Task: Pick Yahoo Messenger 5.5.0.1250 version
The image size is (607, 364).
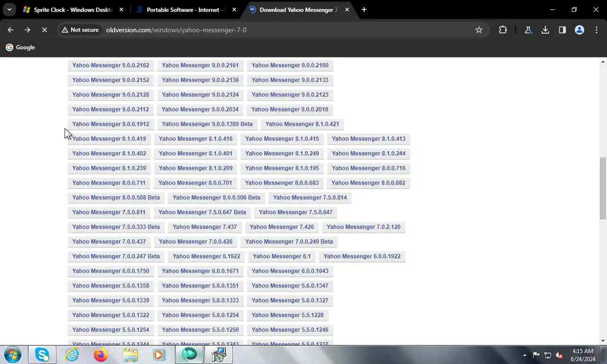Action: point(200,330)
